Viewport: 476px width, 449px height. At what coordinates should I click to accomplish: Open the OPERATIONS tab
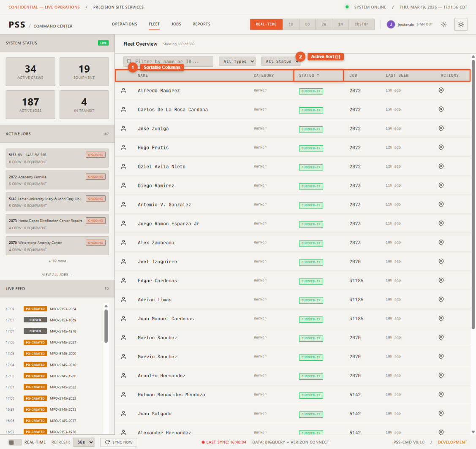pos(124,24)
